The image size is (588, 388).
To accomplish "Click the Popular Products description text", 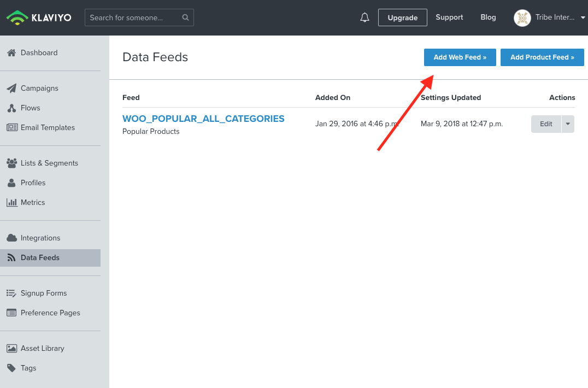I will pyautogui.click(x=151, y=132).
